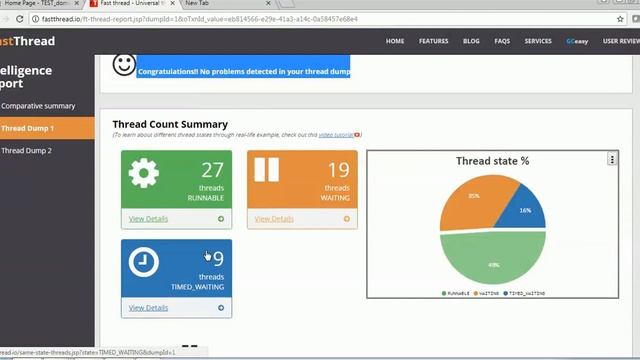This screenshot has width=640, height=360.
Task: Switch to the Home Page browser tab
Action: (39, 3)
